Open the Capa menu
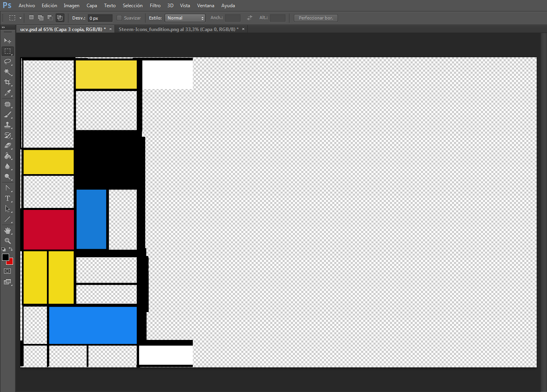The width and height of the screenshot is (547, 392). point(92,6)
